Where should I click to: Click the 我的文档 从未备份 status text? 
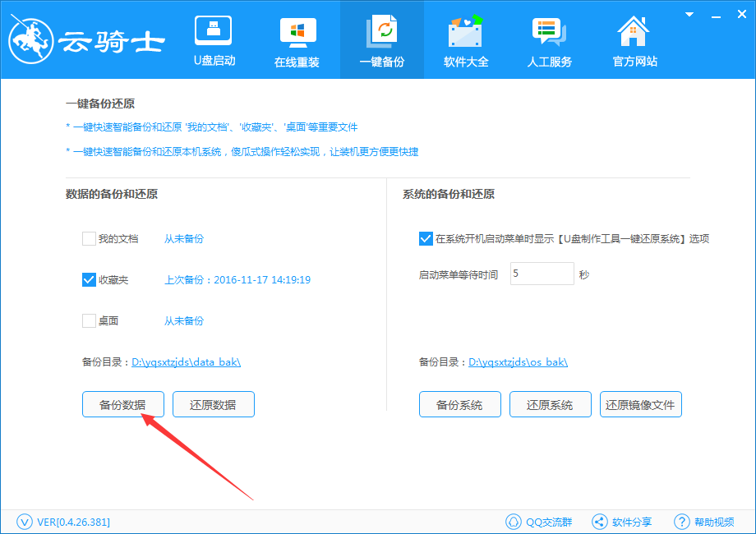(x=184, y=238)
